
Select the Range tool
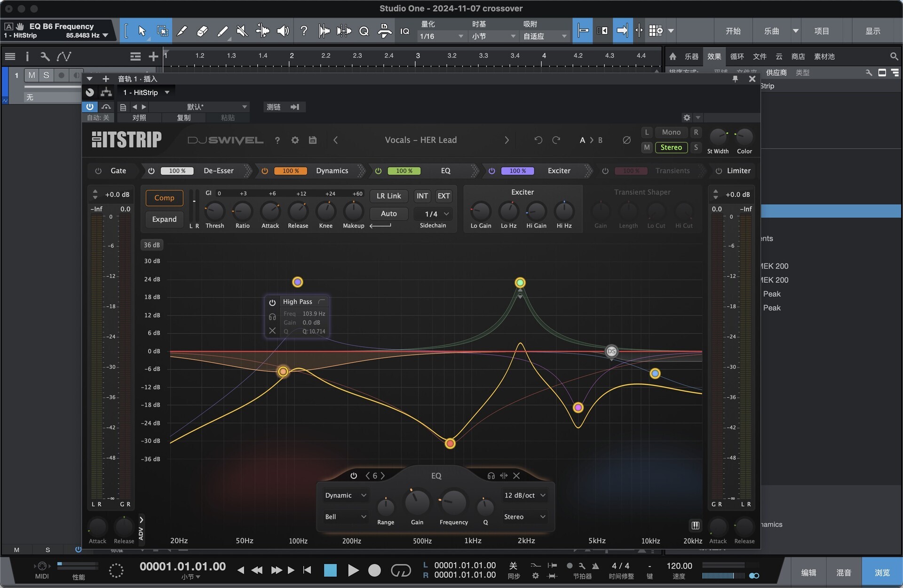click(162, 31)
